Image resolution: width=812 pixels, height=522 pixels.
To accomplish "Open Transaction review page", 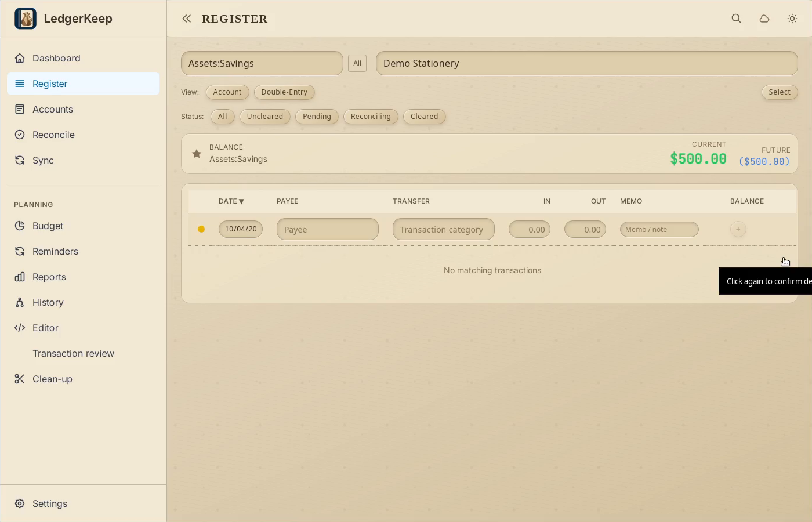I will click(83, 353).
